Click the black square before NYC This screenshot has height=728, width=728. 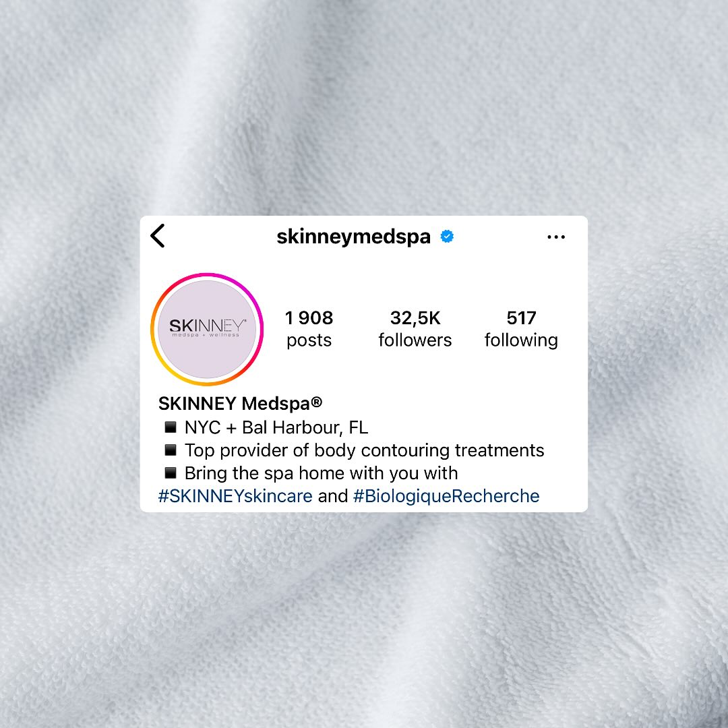click(x=171, y=427)
